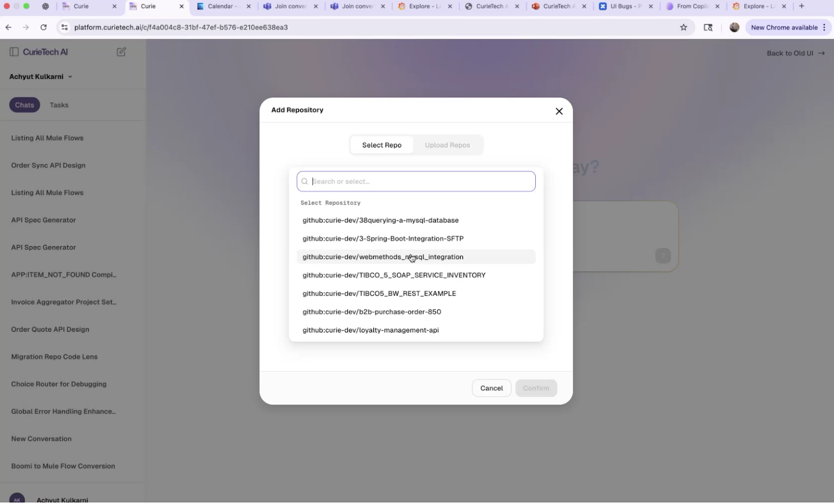Go back using the browser back arrow
This screenshot has width=834, height=504.
click(x=8, y=27)
